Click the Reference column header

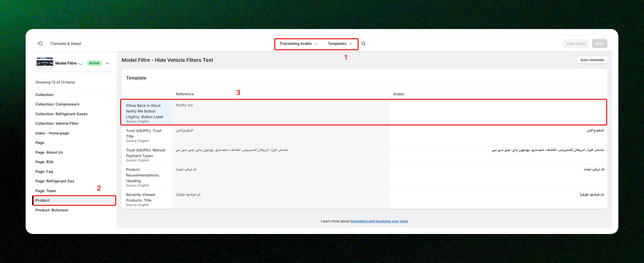(x=185, y=94)
